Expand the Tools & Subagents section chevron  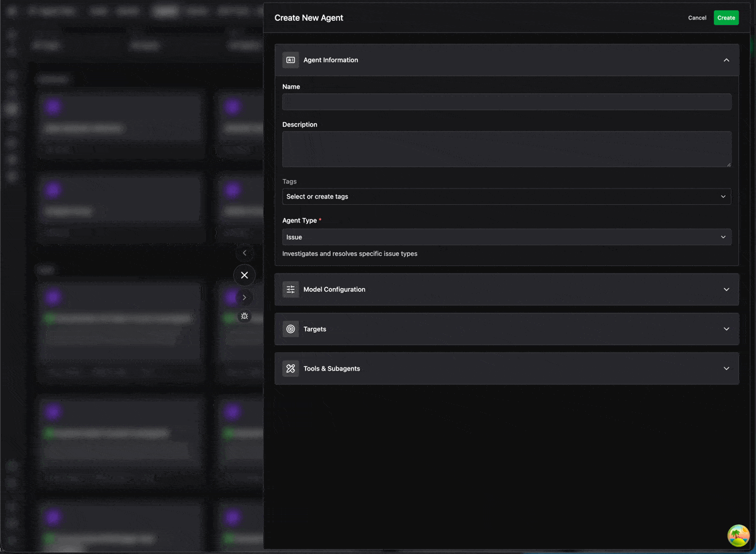pyautogui.click(x=726, y=369)
